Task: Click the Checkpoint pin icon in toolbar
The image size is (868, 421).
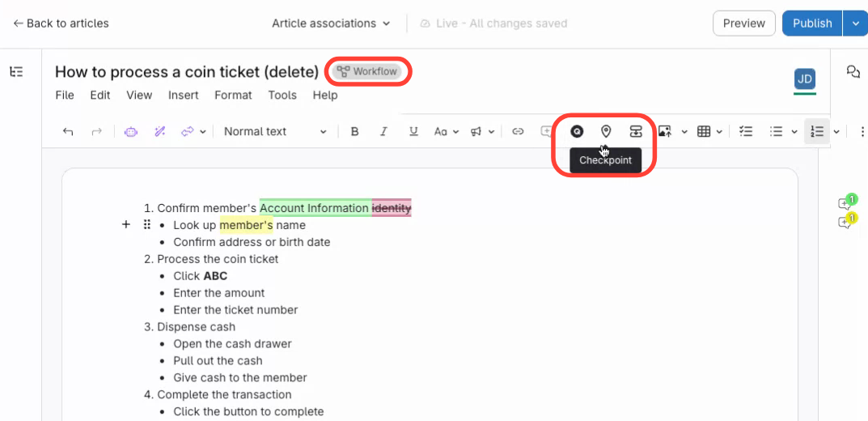Action: point(606,131)
